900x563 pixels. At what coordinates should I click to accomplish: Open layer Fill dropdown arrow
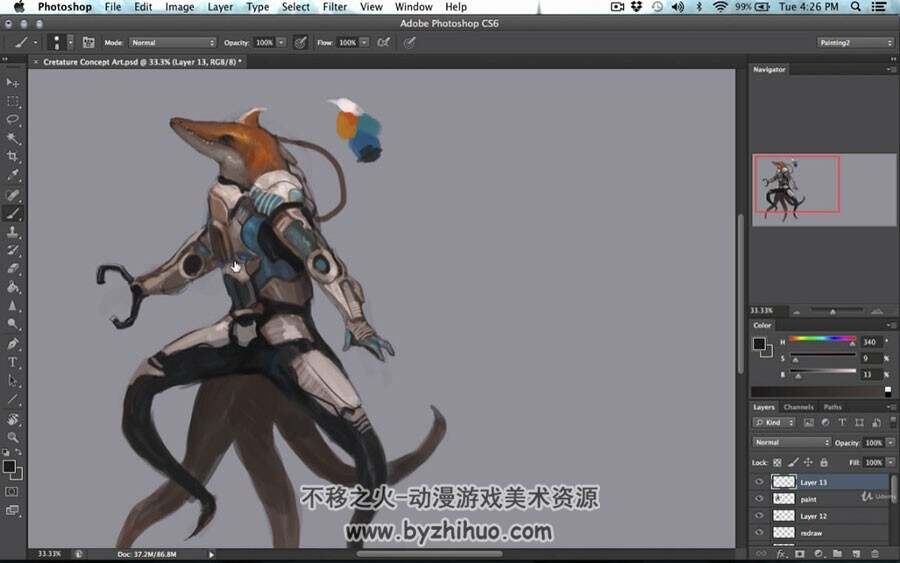tap(890, 463)
